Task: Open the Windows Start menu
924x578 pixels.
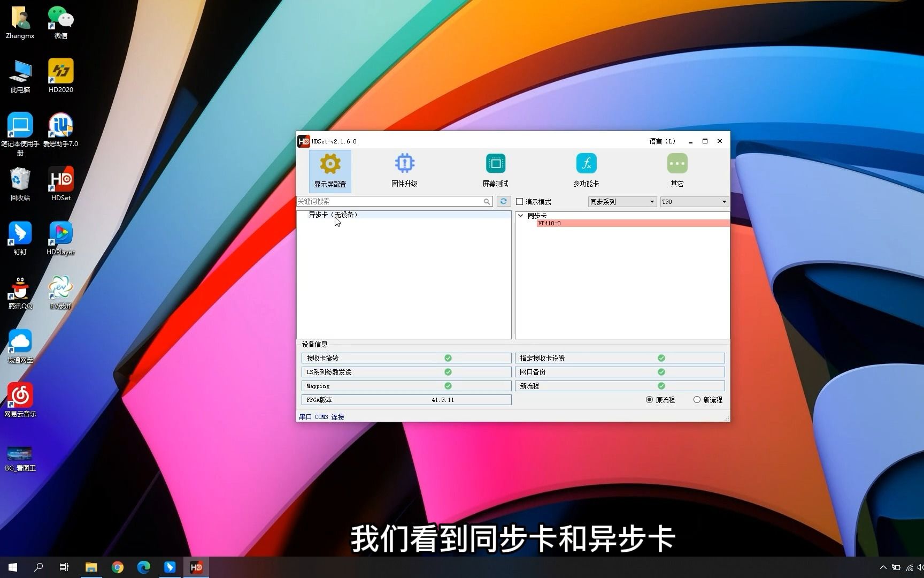Action: coord(13,567)
